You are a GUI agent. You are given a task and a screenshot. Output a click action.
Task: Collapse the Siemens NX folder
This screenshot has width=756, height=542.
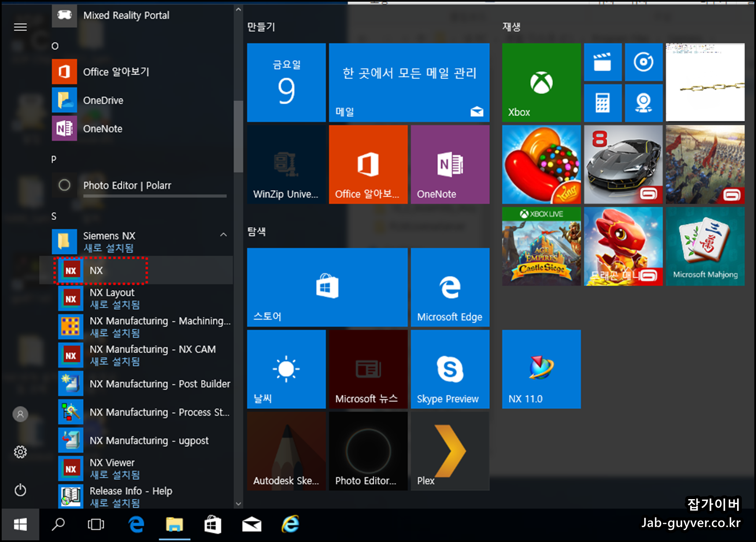tap(223, 234)
